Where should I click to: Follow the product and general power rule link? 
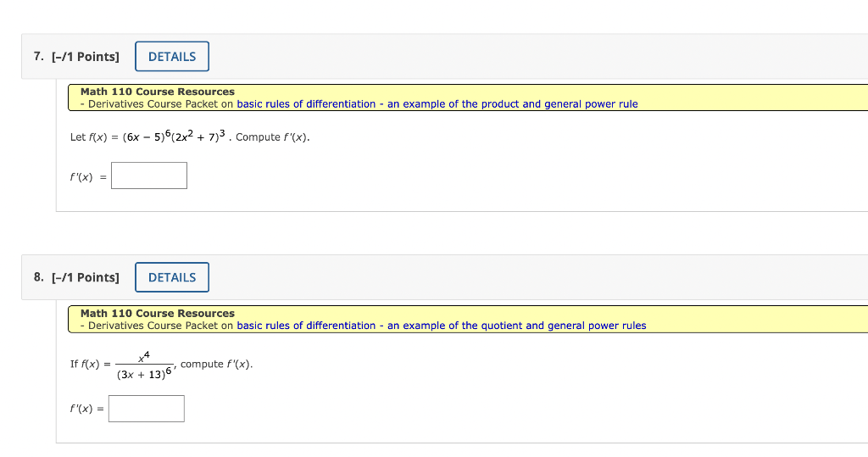point(437,104)
